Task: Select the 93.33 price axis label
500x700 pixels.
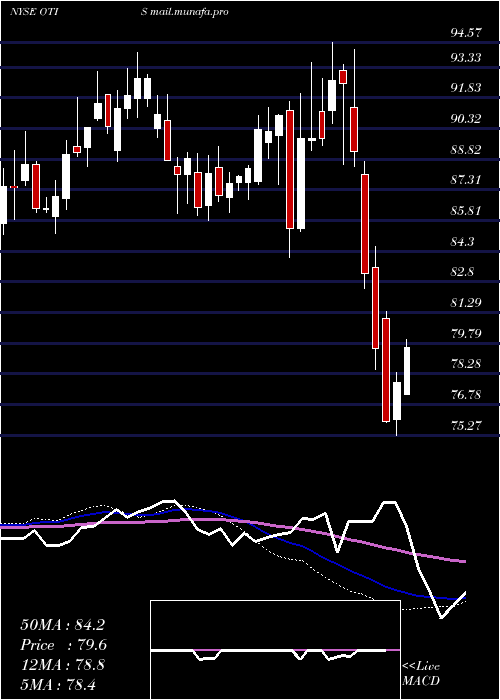Action: pyautogui.click(x=467, y=58)
